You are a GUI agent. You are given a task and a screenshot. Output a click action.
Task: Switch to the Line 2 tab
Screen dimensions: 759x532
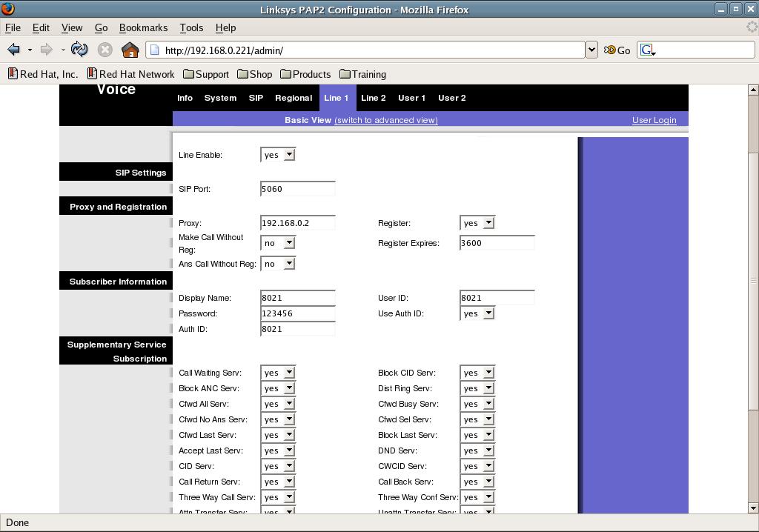373,98
